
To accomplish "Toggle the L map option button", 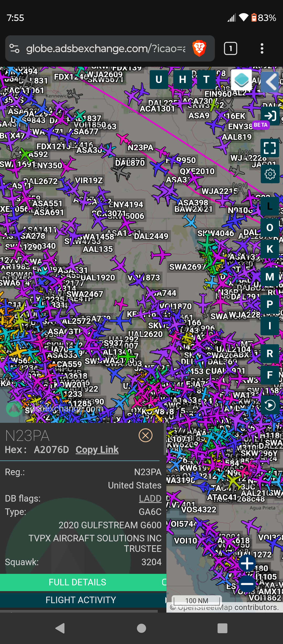I will [270, 206].
